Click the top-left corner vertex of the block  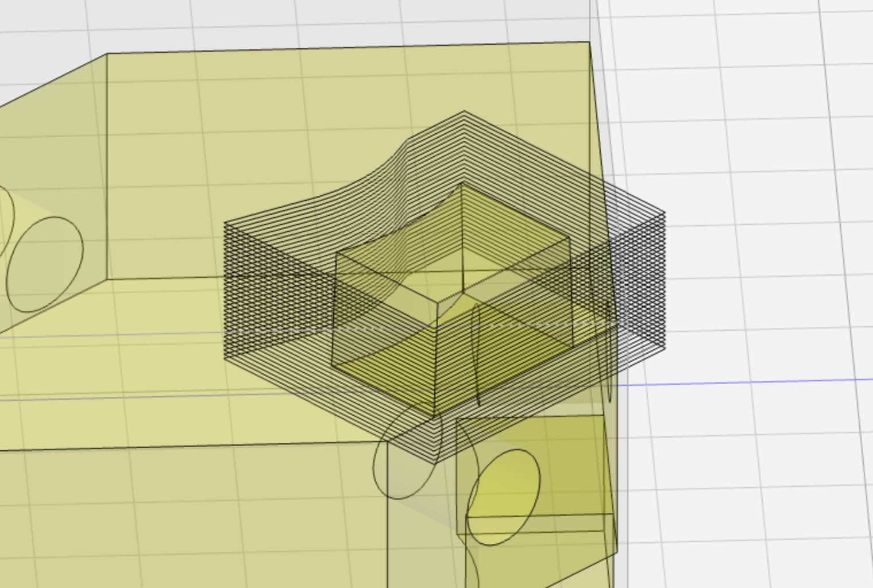[x=107, y=54]
